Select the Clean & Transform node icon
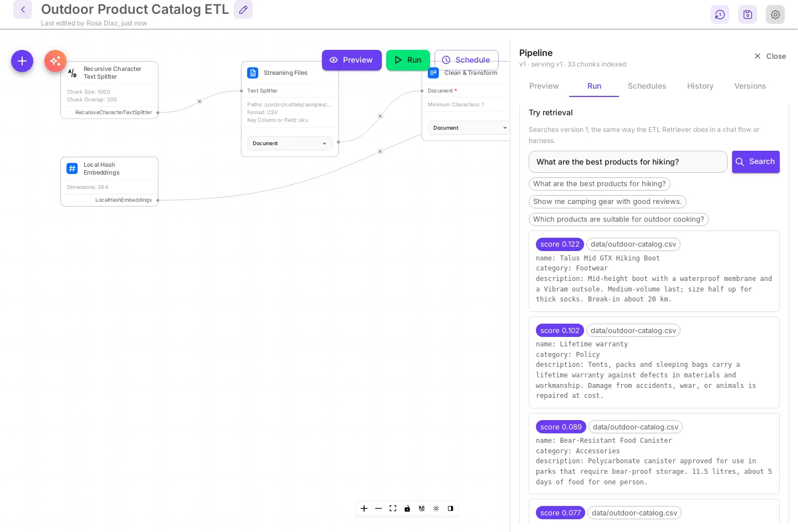Screen dimensions: 798x532 (x=433, y=73)
